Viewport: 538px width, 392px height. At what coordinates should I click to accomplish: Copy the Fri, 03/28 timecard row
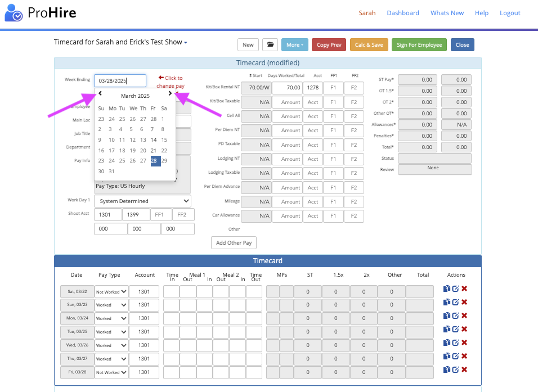pos(447,370)
